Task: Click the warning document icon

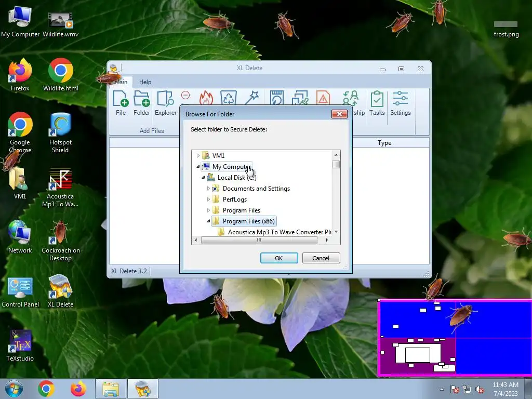Action: 323,98
